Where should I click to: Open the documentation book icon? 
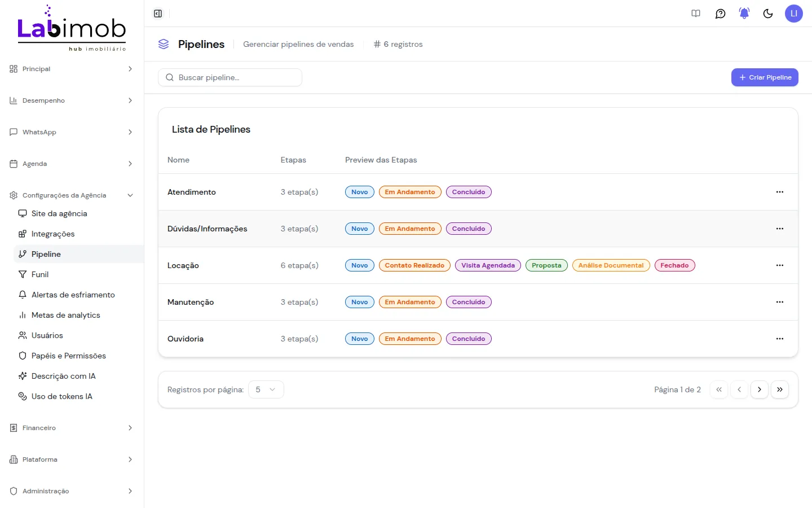click(x=696, y=14)
